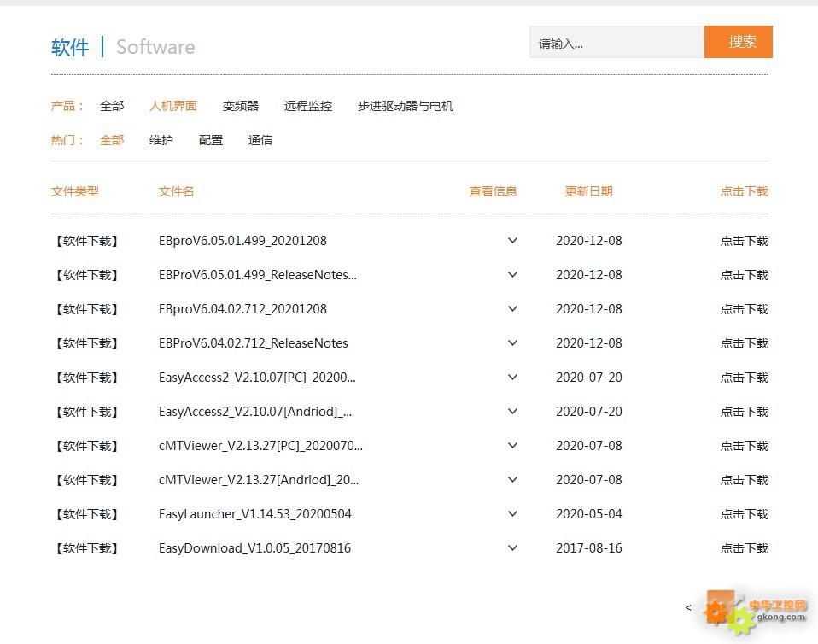Expand info for cMTViewer_V2.13.27[Andriod]
This screenshot has height=644, width=818.
tap(513, 480)
